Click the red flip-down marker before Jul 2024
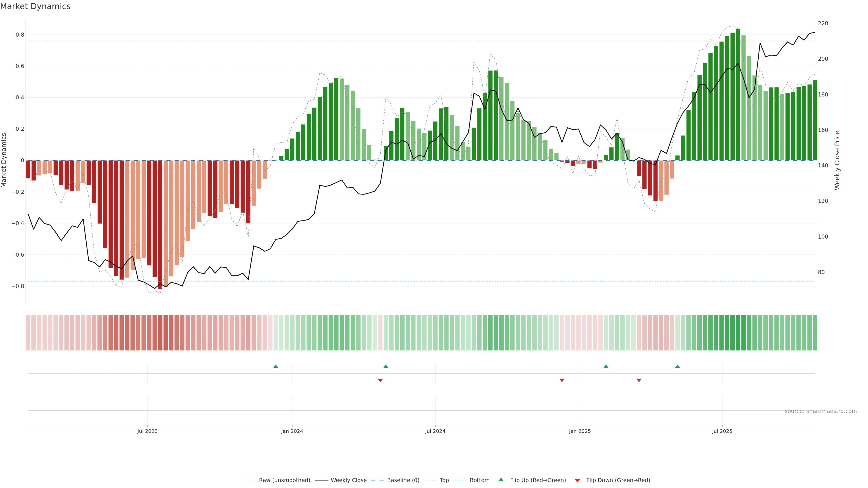 [x=380, y=380]
